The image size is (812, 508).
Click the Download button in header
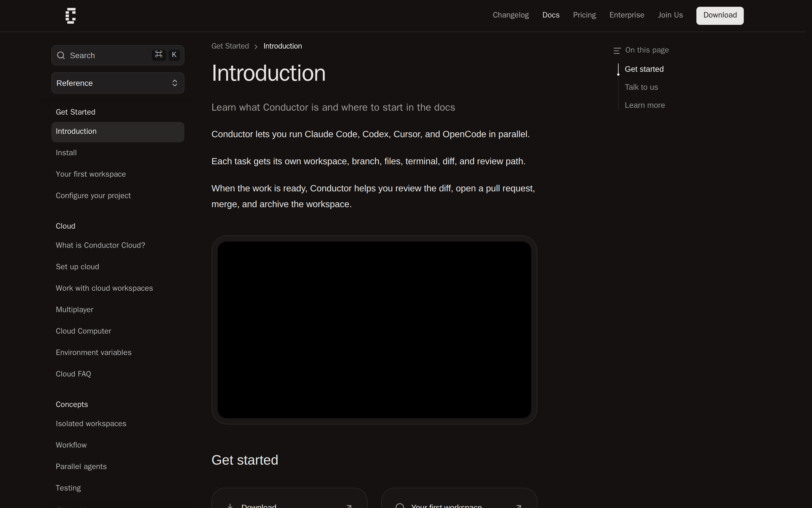point(720,16)
